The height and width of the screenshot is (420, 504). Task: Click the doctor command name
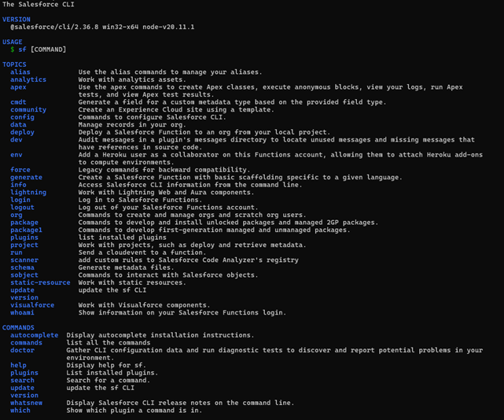click(22, 350)
